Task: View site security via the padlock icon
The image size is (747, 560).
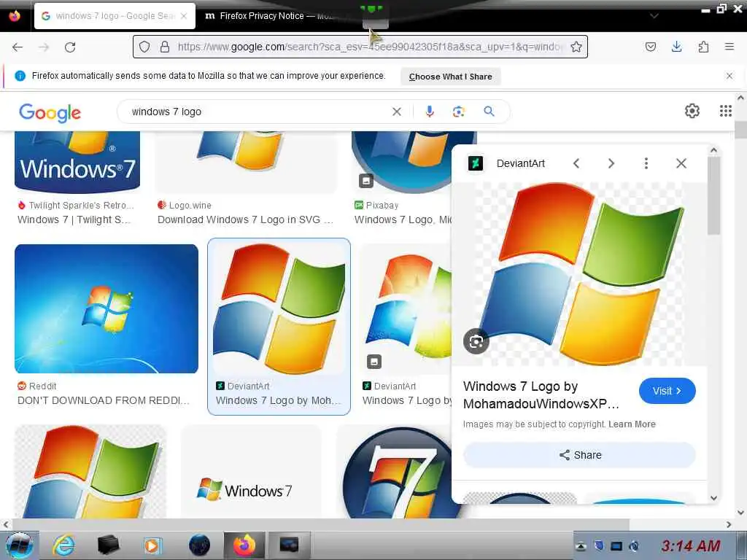Action: pyautogui.click(x=164, y=47)
